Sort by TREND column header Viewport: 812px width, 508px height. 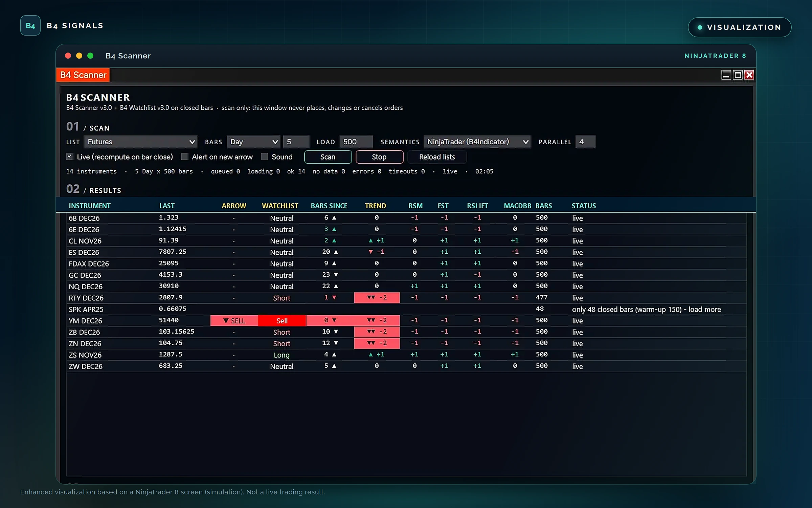pyautogui.click(x=375, y=206)
